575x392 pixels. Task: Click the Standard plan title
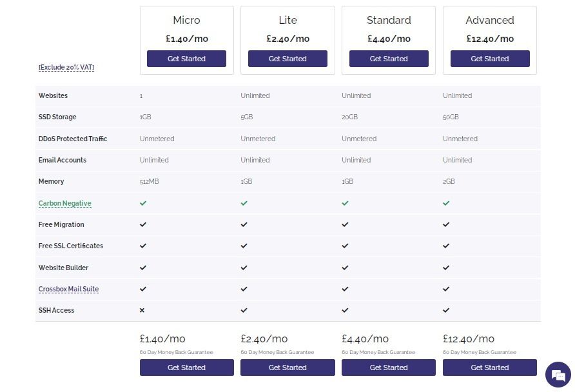coord(389,20)
